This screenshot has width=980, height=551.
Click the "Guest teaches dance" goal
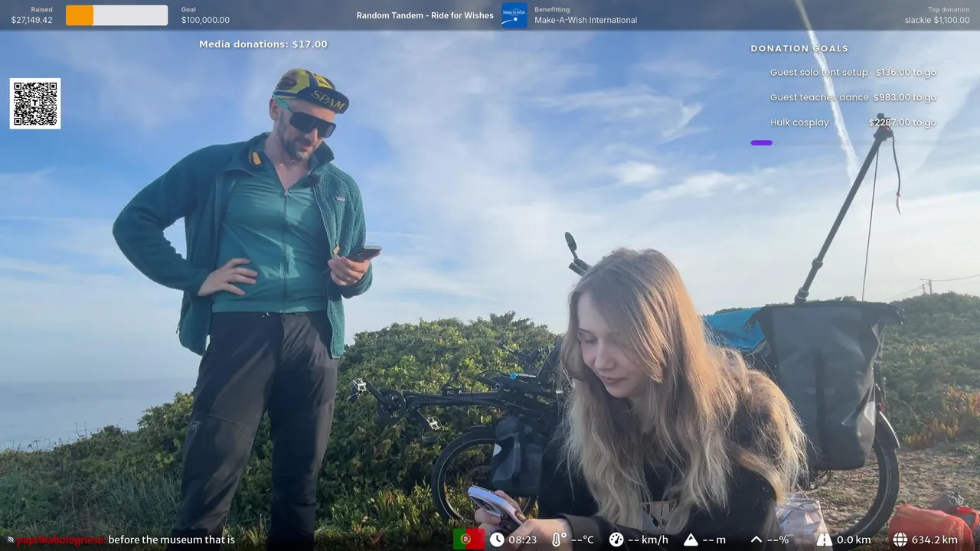pos(819,97)
